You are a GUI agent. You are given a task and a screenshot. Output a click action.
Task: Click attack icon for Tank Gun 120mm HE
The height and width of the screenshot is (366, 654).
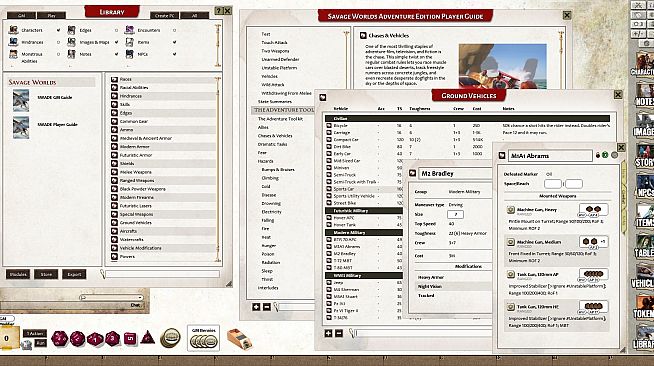pos(511,307)
